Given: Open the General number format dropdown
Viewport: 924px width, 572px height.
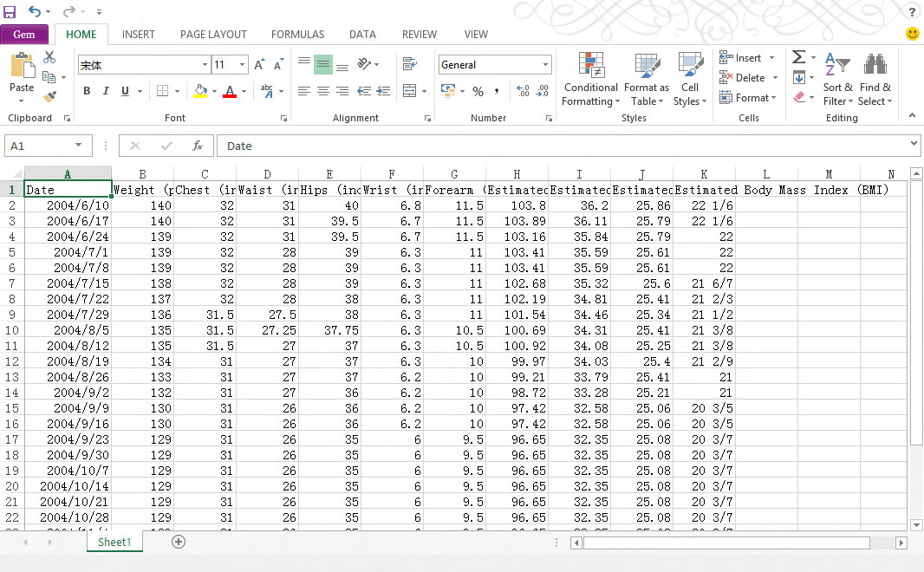Looking at the screenshot, I should [546, 65].
